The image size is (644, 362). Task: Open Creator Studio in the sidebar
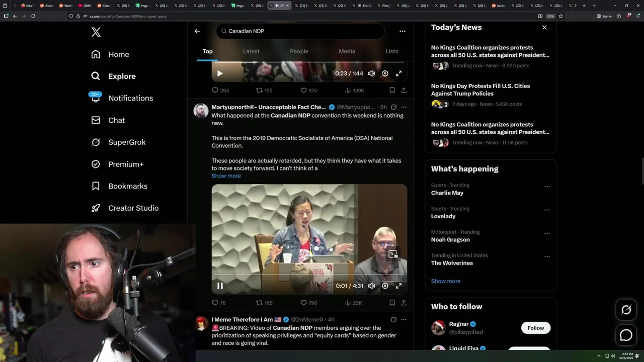click(125, 208)
